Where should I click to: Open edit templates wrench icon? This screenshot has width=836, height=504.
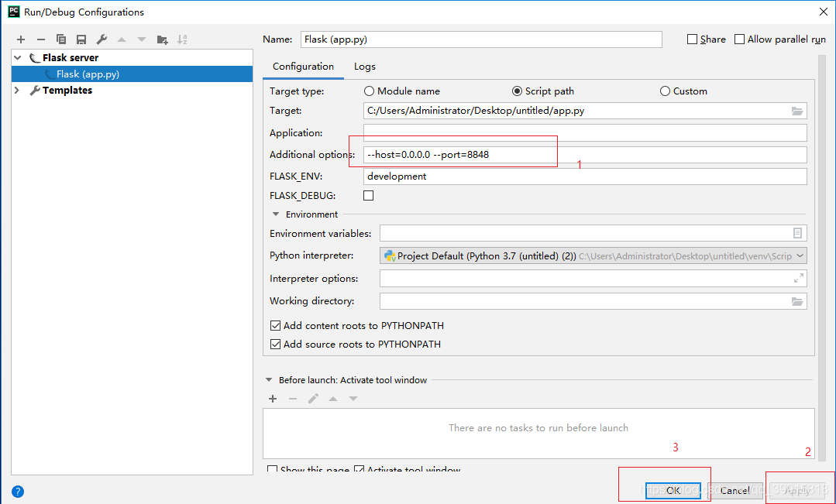[x=101, y=39]
